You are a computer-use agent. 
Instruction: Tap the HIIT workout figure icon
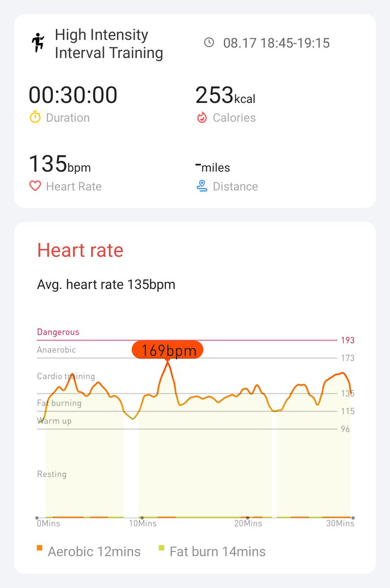click(38, 43)
